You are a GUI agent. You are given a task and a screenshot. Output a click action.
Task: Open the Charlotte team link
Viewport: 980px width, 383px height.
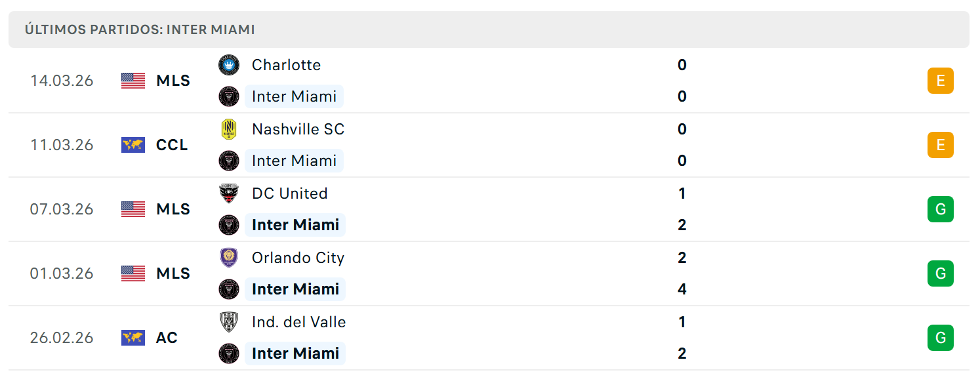tap(286, 65)
